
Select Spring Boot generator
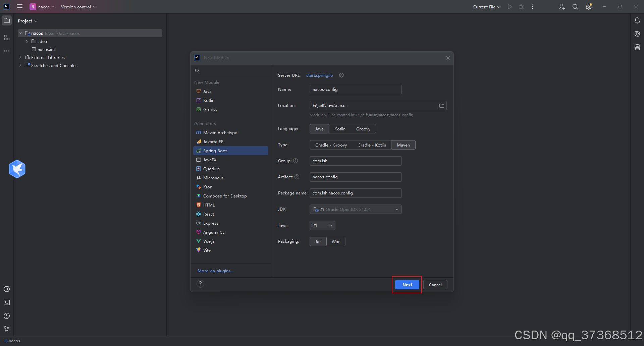click(231, 151)
